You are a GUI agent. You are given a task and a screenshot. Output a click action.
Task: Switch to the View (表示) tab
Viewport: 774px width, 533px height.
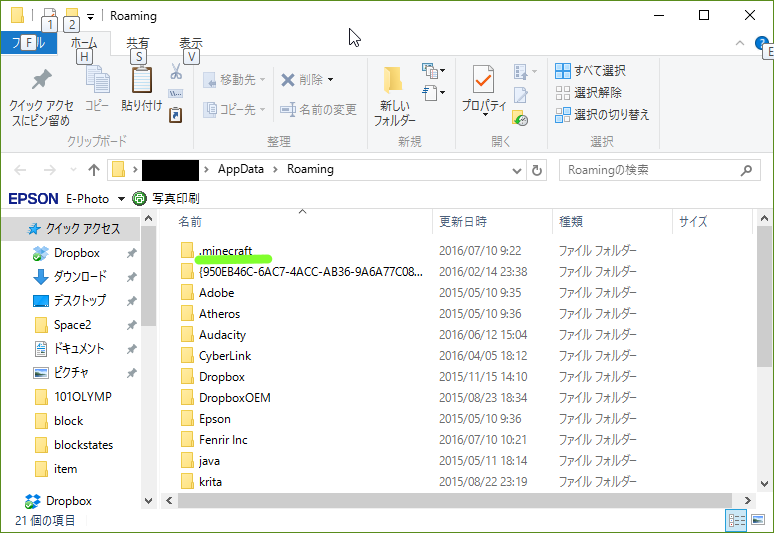[191, 43]
